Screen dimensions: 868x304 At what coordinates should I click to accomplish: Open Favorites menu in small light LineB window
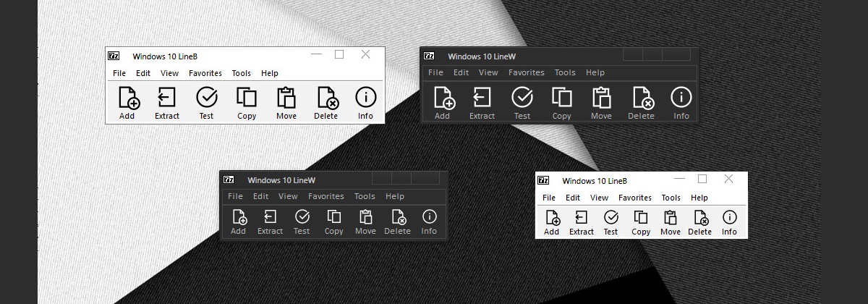point(635,198)
